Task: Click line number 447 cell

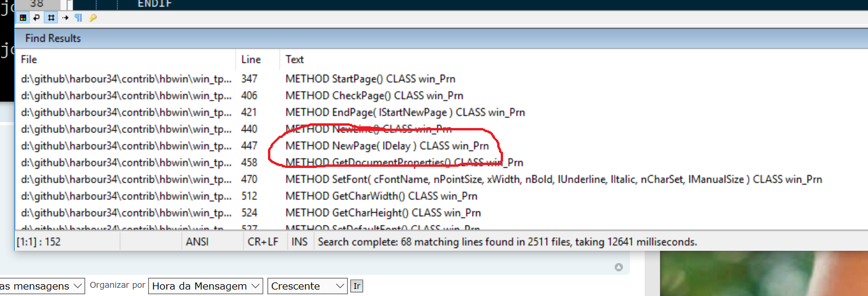Action: click(249, 146)
